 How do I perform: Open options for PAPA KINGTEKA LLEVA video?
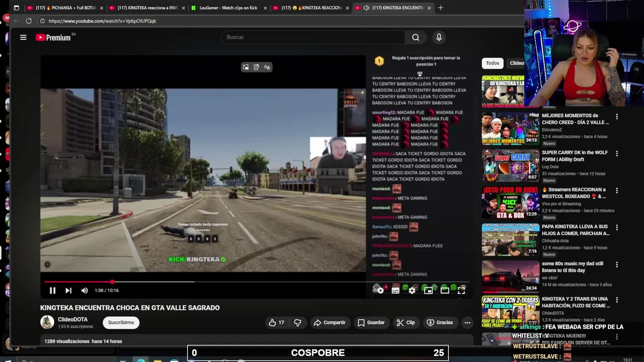pyautogui.click(x=617, y=228)
